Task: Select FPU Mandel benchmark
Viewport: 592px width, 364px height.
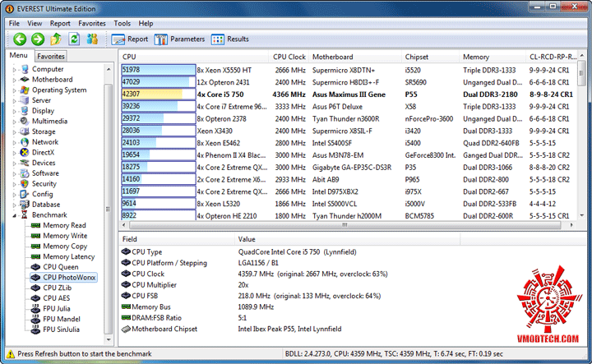Action: [x=62, y=319]
